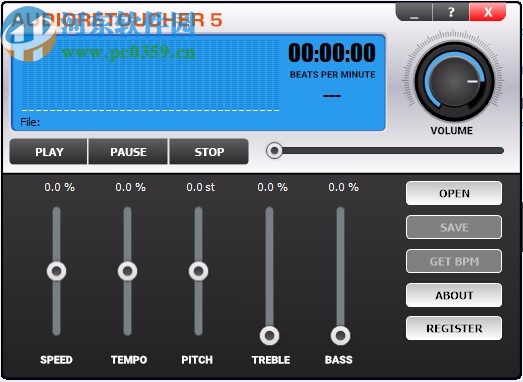Click the 0.0 st pitch value
Screen dimensions: 523x382
200,187
